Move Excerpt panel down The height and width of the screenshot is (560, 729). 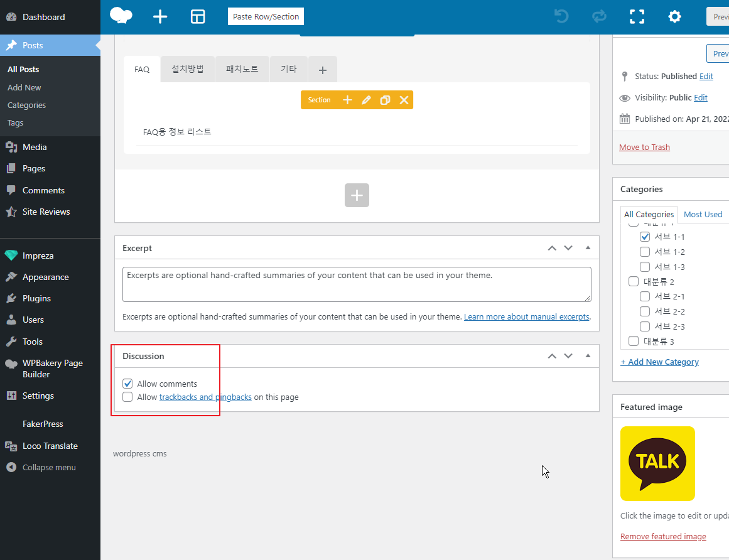point(568,248)
